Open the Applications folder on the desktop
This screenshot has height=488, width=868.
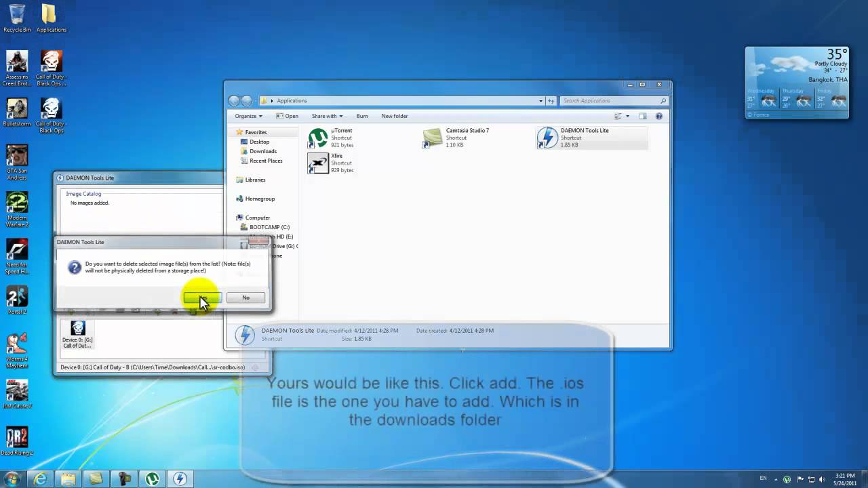pyautogui.click(x=51, y=18)
